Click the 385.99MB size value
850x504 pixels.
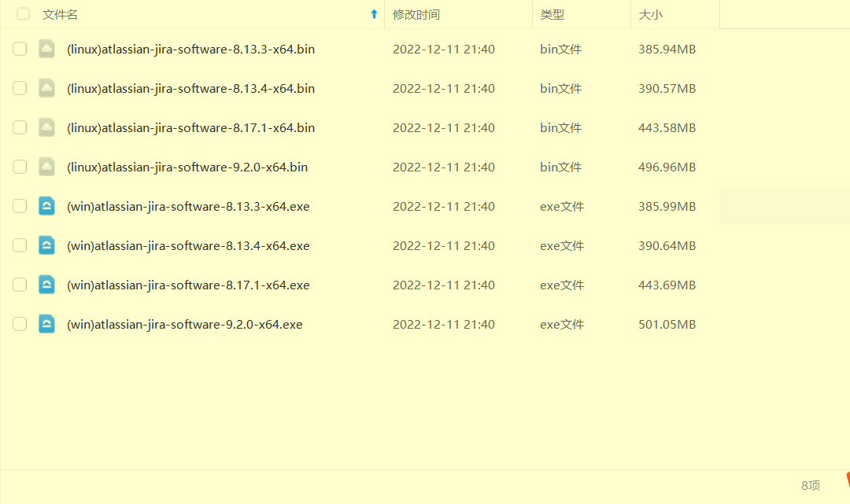point(667,207)
